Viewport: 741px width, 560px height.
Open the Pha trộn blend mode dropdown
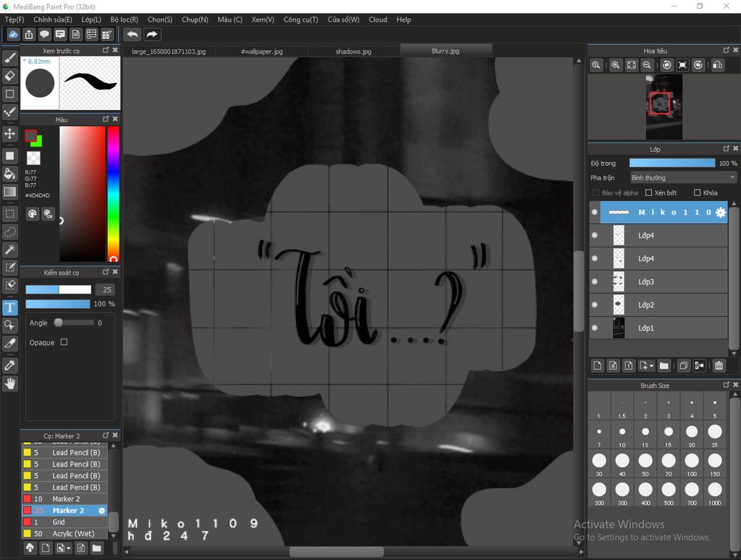(x=683, y=178)
